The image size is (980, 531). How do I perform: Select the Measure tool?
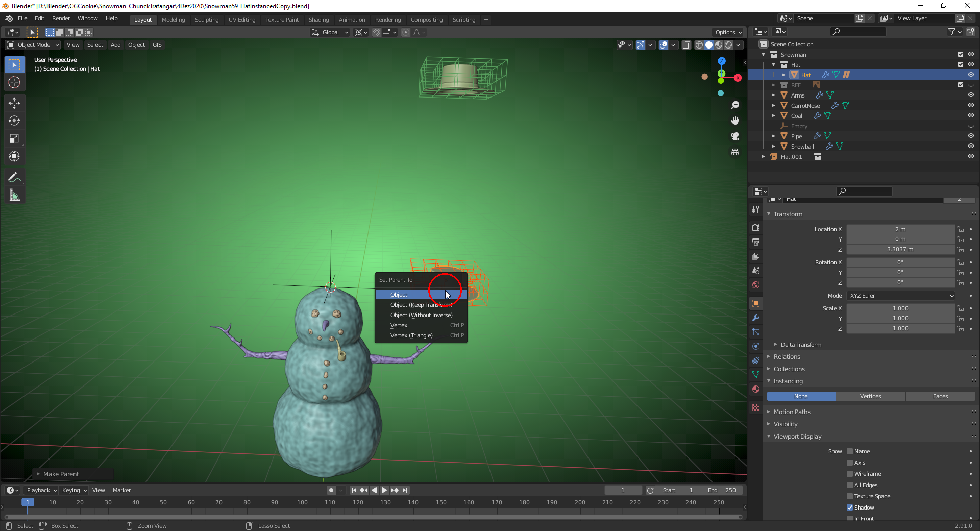click(x=14, y=196)
